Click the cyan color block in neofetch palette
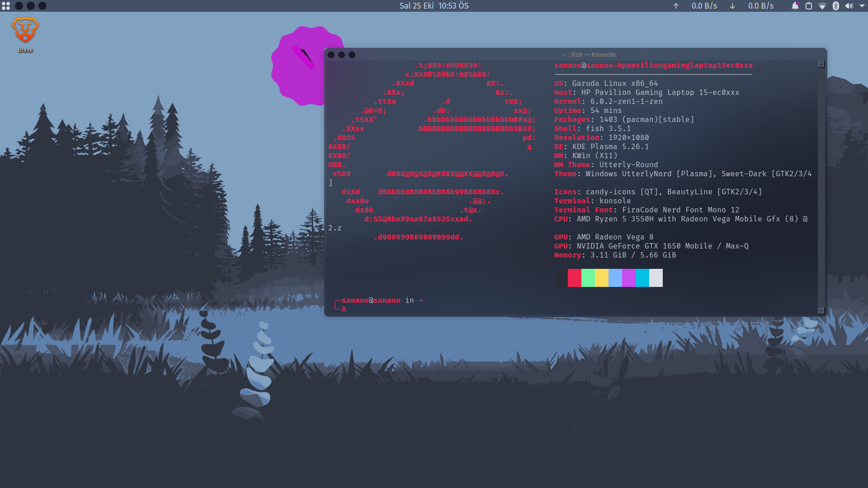Viewport: 868px width, 488px height. 642,278
